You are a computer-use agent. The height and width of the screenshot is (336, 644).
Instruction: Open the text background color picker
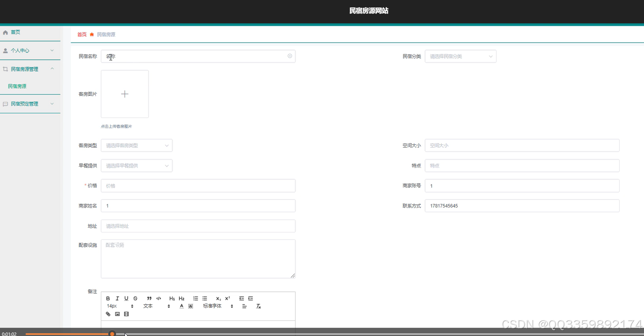click(191, 306)
